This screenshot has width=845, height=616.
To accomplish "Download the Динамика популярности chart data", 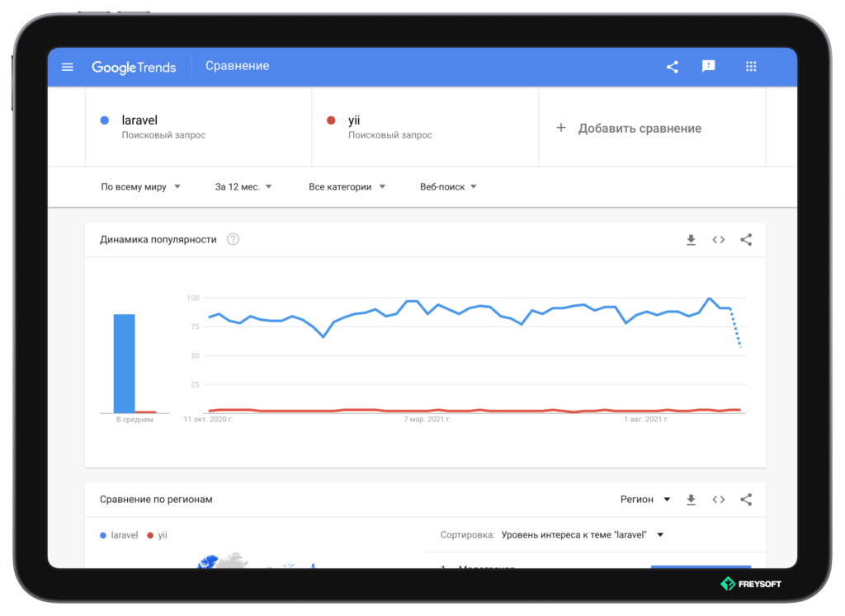I will click(x=691, y=240).
